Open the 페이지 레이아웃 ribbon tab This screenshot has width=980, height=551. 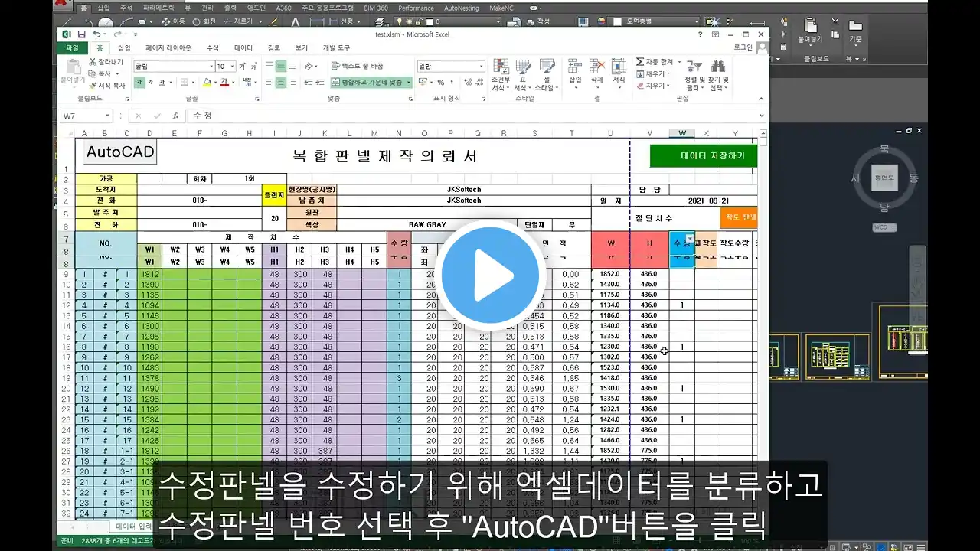(168, 47)
